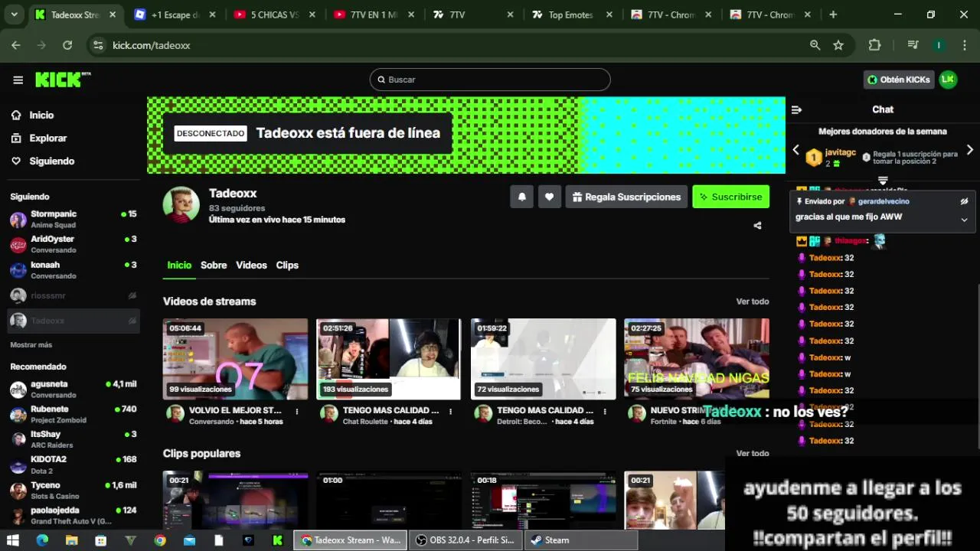Open VOLVIO EL MEJOR STR video thumbnail
The height and width of the screenshot is (551, 980).
[235, 359]
